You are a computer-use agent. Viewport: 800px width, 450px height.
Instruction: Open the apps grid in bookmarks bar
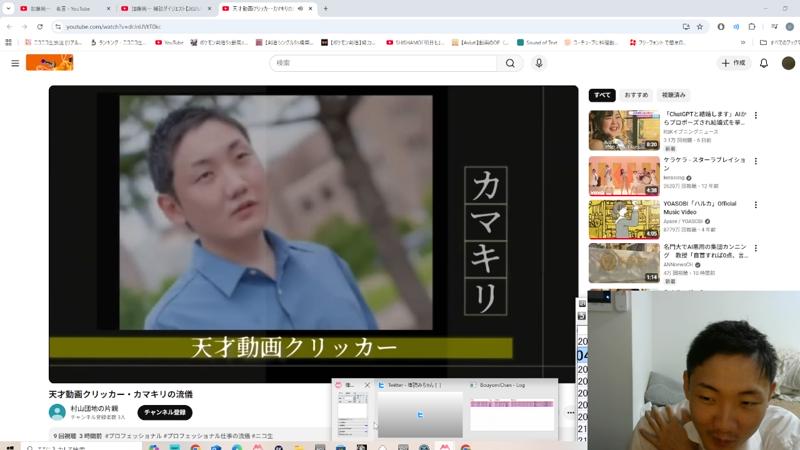[x=8, y=42]
